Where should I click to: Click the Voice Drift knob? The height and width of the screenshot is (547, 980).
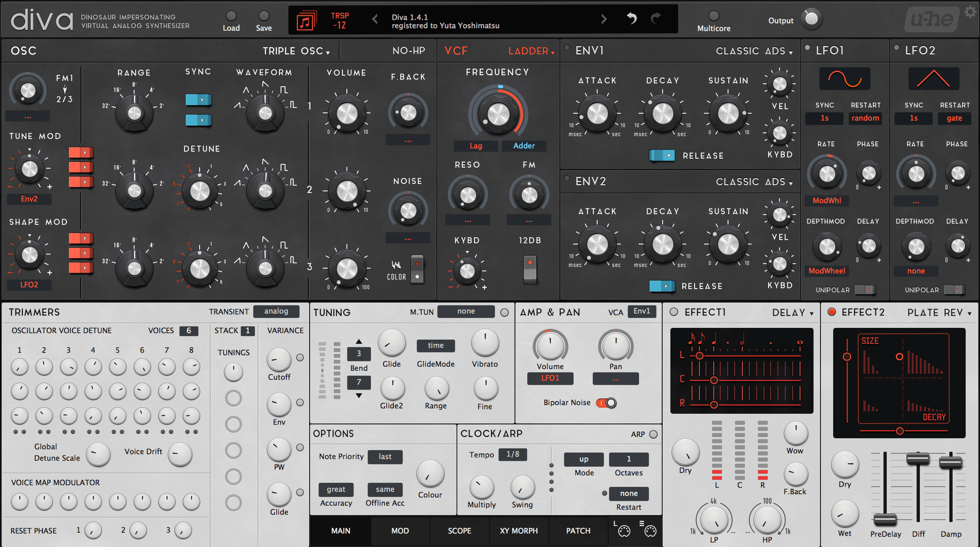pyautogui.click(x=180, y=454)
